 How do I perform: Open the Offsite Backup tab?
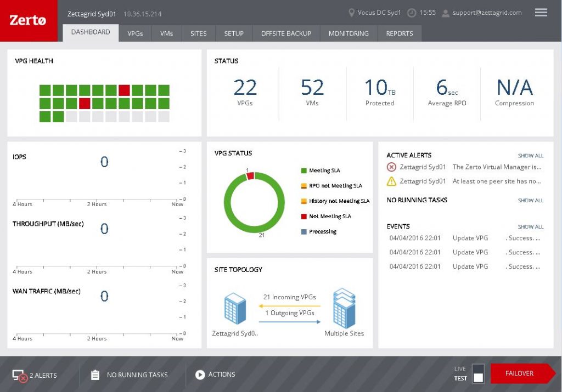(286, 33)
